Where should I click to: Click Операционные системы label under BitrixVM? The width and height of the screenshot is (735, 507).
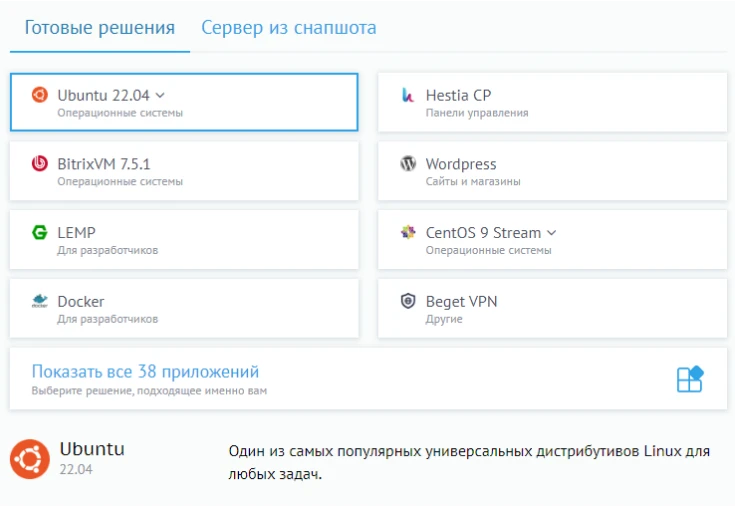pos(120,181)
